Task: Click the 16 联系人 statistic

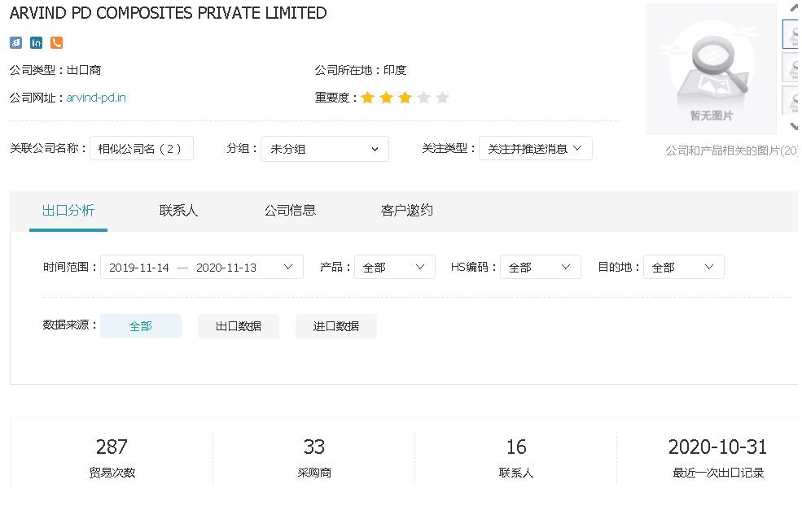Action: click(x=516, y=457)
